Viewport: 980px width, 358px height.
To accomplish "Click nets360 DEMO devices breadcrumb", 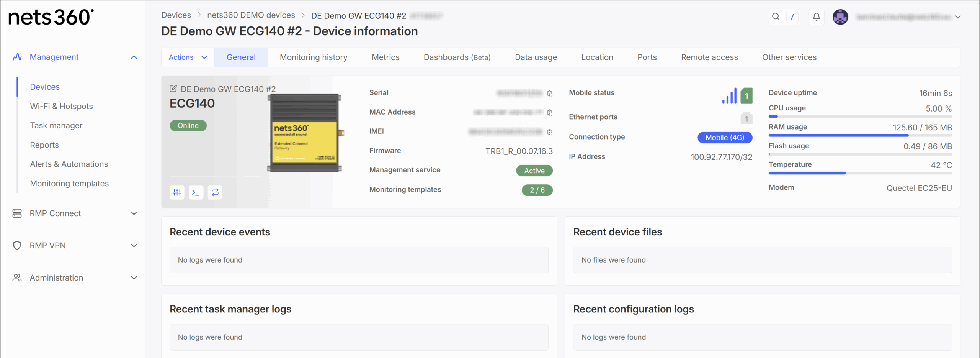I will pos(251,15).
